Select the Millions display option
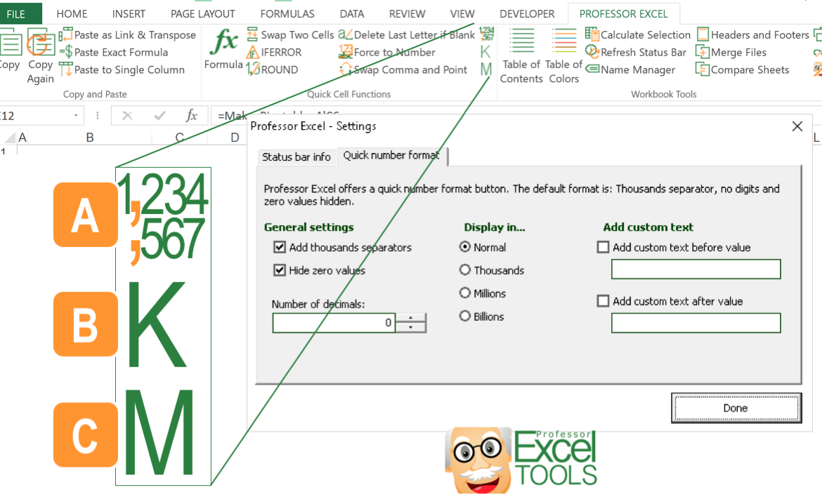The image size is (822, 504). tap(465, 293)
